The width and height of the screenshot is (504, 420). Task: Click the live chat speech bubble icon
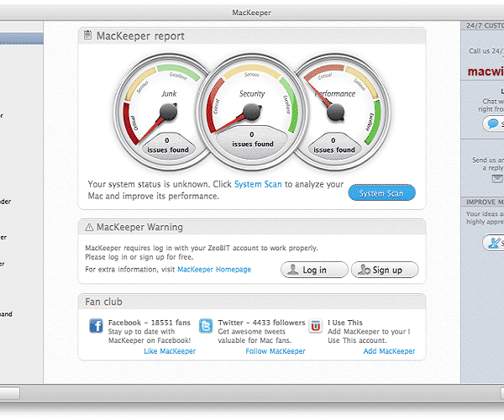(493, 123)
